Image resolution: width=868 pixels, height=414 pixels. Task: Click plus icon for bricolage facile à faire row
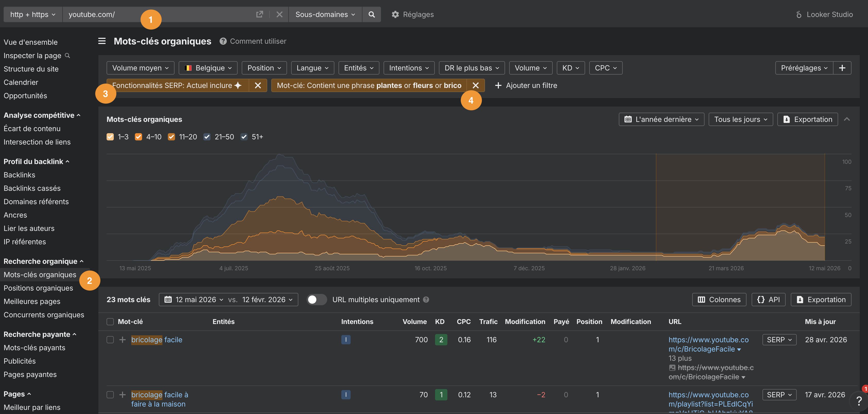click(x=123, y=394)
